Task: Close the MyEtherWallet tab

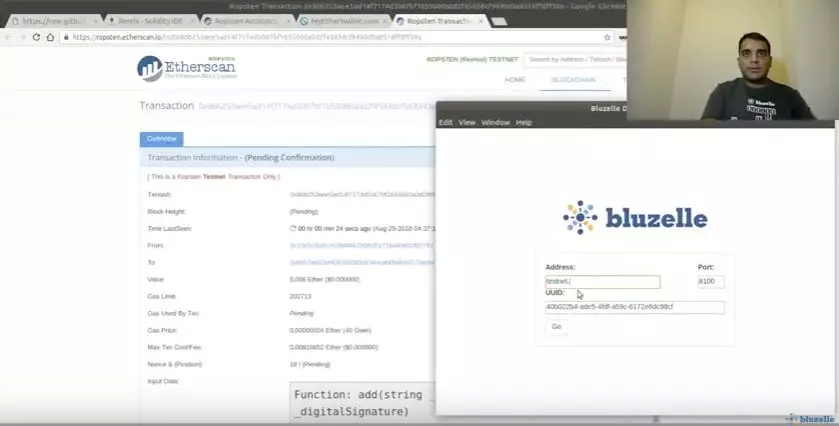Action: 385,21
